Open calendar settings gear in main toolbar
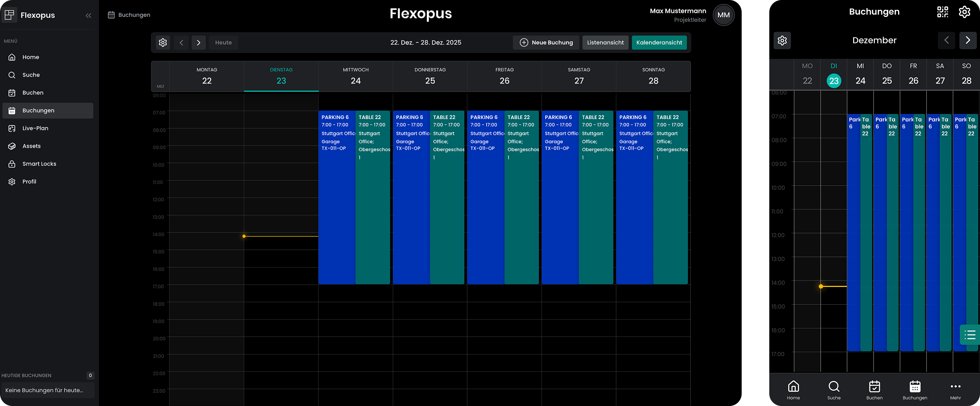Viewport: 980px width, 406px height. 163,42
